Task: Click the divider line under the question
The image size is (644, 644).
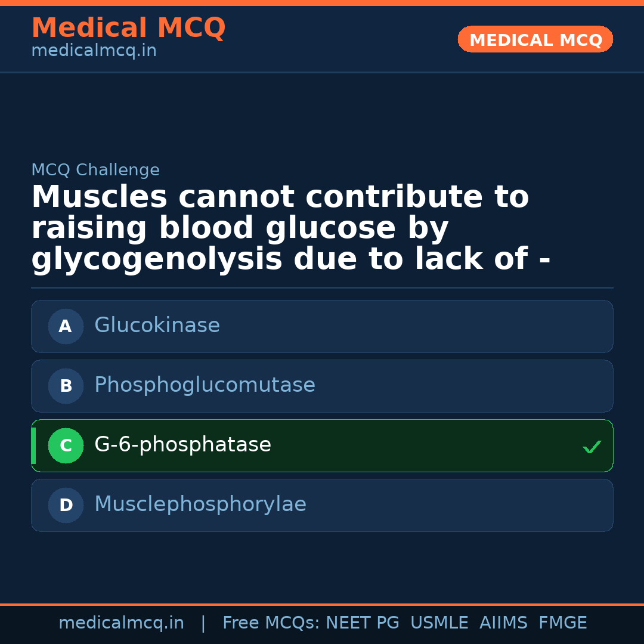Action: (322, 288)
